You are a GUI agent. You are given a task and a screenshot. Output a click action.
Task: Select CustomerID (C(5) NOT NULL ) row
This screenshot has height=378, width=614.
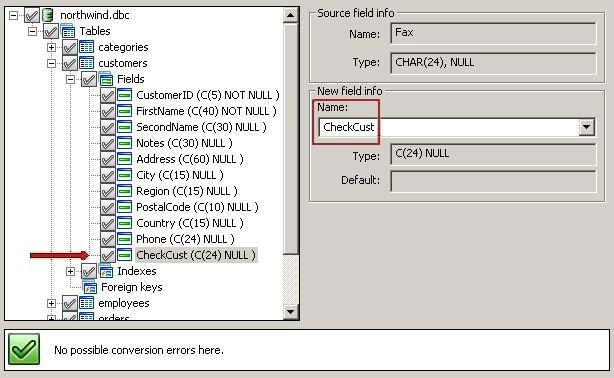point(208,95)
